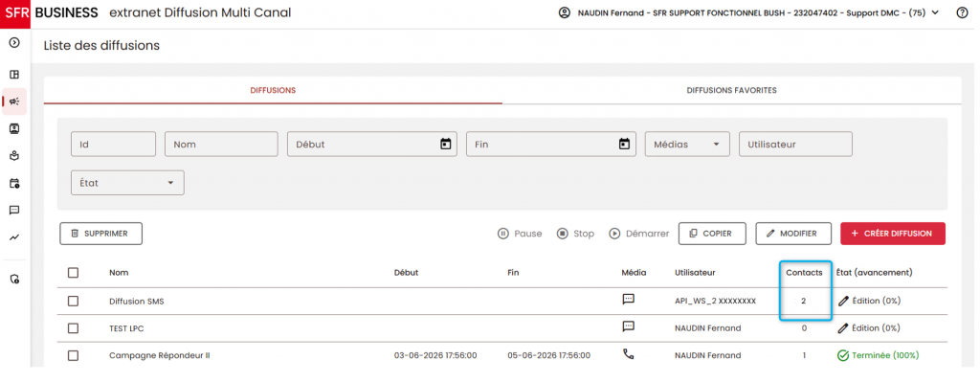Open the calendar schedule icon in sidebar

(14, 183)
